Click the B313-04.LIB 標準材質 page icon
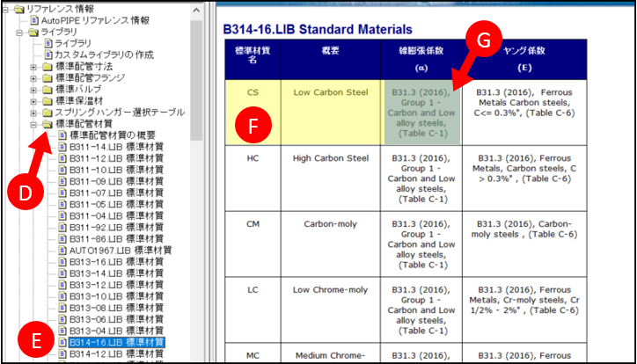This screenshot has height=364, width=637. (x=62, y=331)
